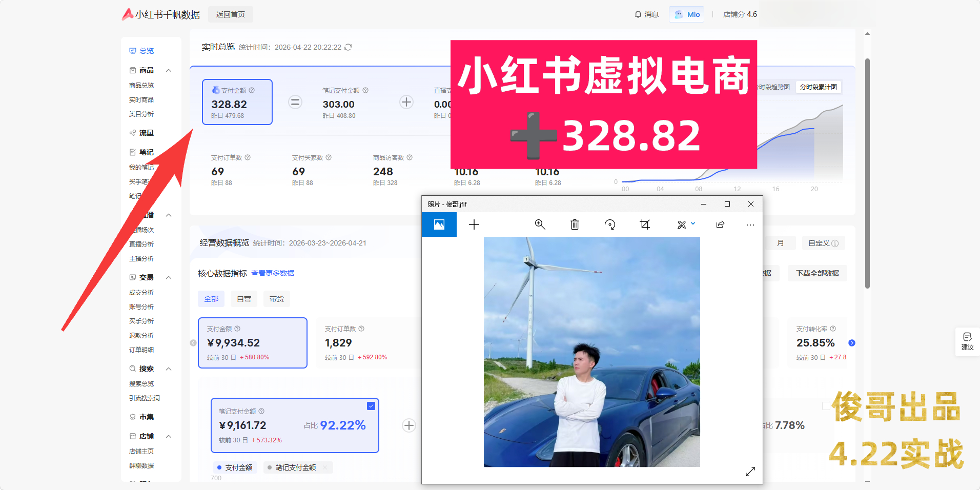Open the 消息 notification bell
Screen dimensions: 980x490
646,14
